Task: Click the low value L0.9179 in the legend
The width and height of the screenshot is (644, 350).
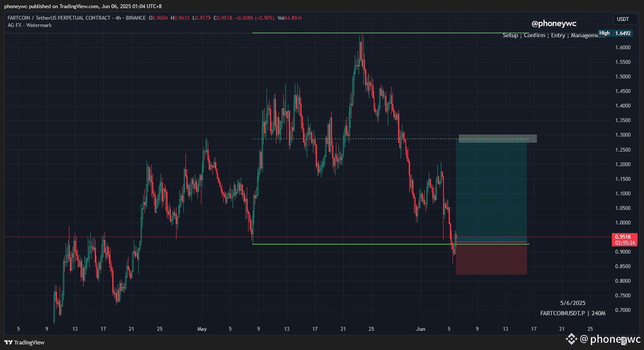Action: (201, 18)
